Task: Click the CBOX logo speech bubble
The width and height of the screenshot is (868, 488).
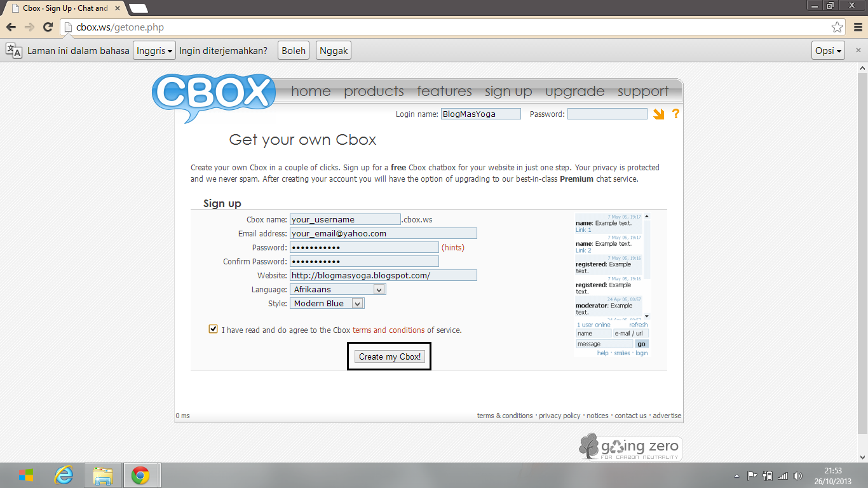Action: pos(213,91)
